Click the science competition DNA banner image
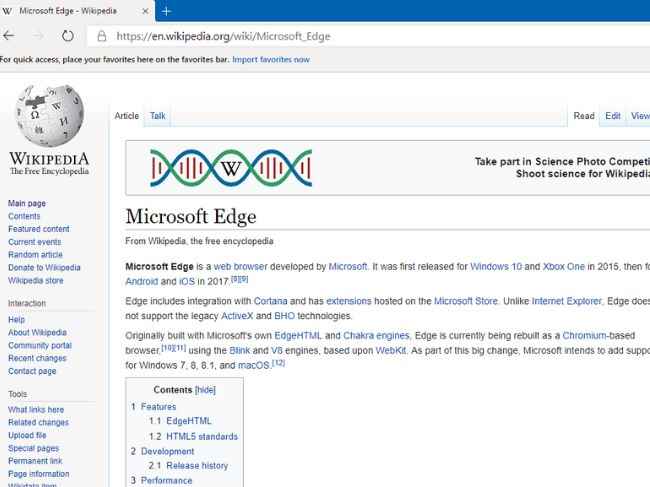This screenshot has height=487, width=650. (231, 168)
